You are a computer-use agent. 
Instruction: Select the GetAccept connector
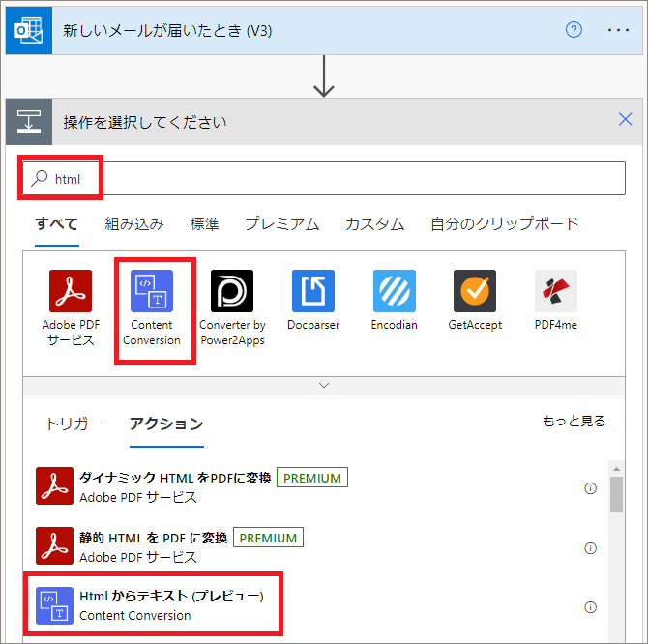coord(475,301)
